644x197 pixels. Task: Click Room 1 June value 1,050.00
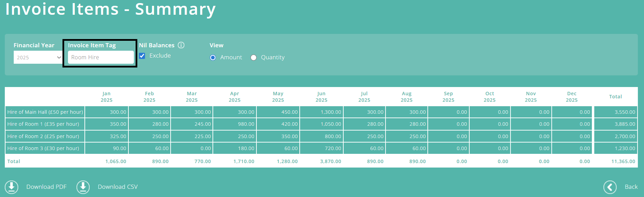tap(331, 124)
